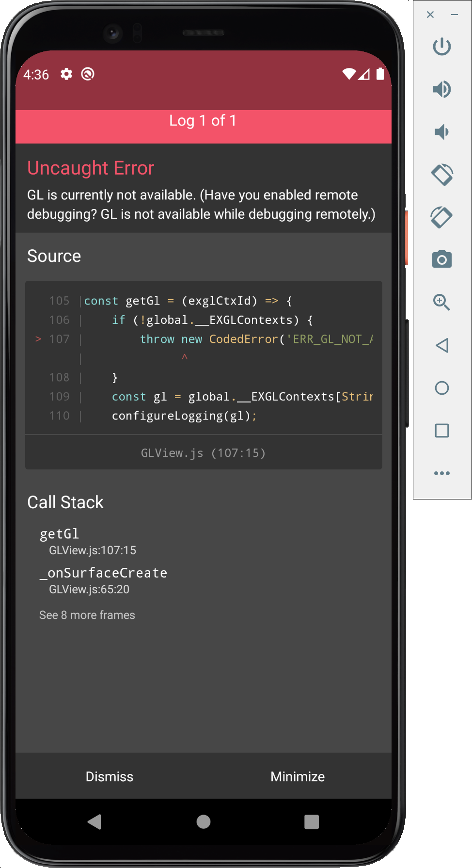The height and width of the screenshot is (868, 472).
Task: Tap Android navigation home button
Action: tap(204, 821)
